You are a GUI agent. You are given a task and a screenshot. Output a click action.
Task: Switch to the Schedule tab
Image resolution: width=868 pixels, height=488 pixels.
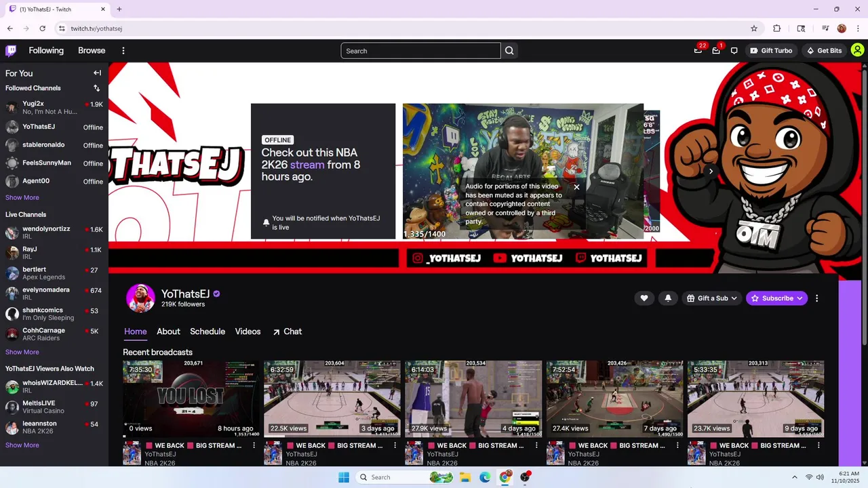(x=208, y=331)
